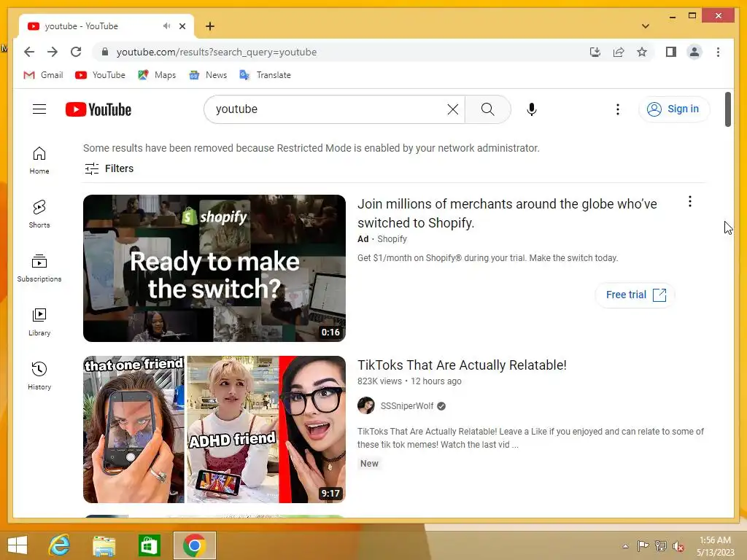Image resolution: width=747 pixels, height=560 pixels.
Task: Open the TikToks That Are Actually Relatable thumbnail
Action: click(x=214, y=429)
